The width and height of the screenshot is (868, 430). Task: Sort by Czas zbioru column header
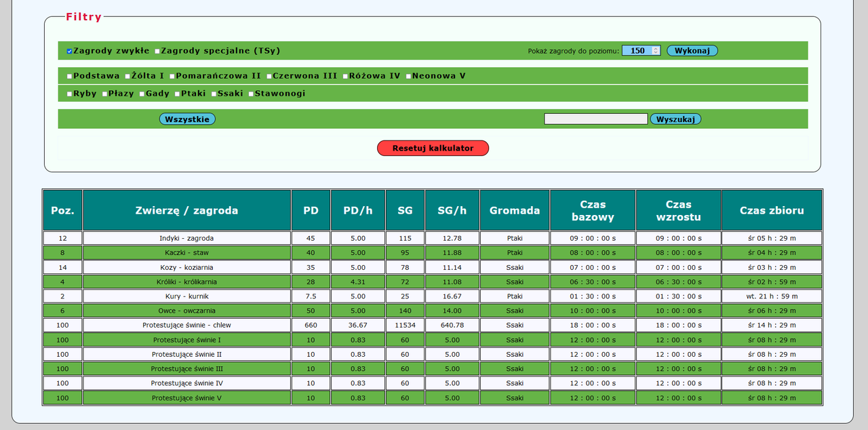(772, 210)
